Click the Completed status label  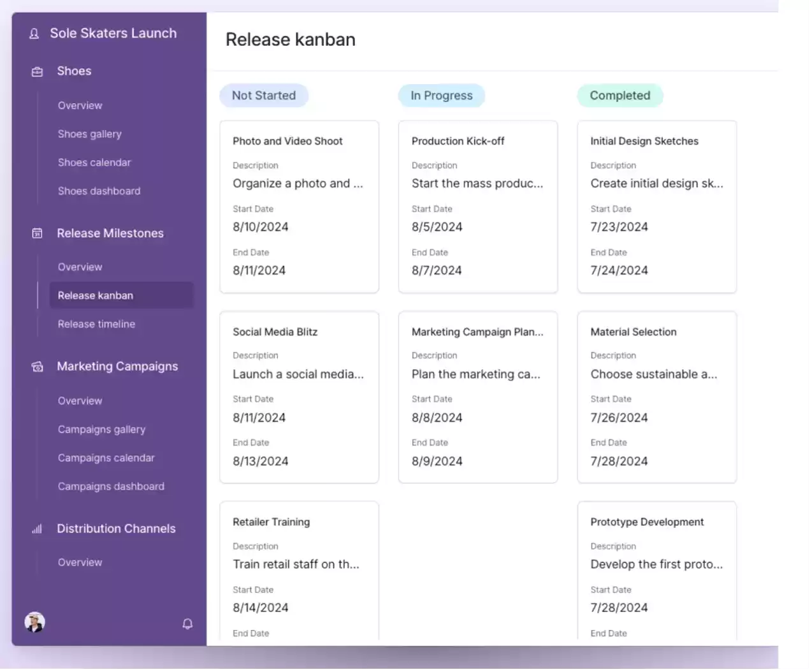click(x=620, y=96)
